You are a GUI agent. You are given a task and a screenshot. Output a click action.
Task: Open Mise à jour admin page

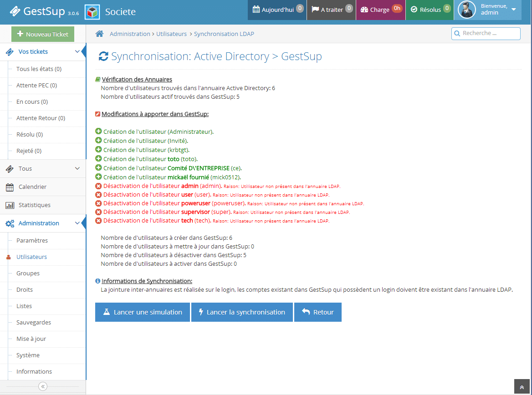31,339
